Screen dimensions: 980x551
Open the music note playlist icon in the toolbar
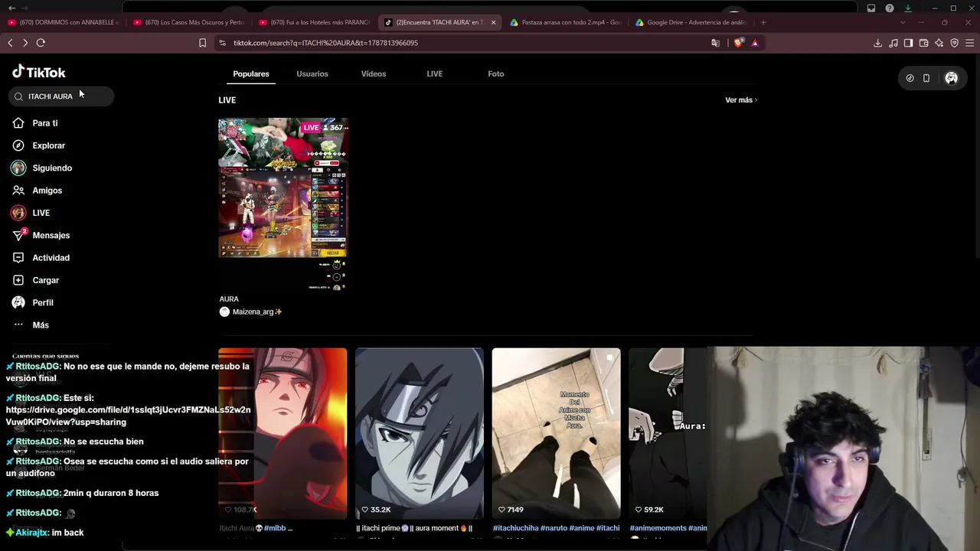893,43
